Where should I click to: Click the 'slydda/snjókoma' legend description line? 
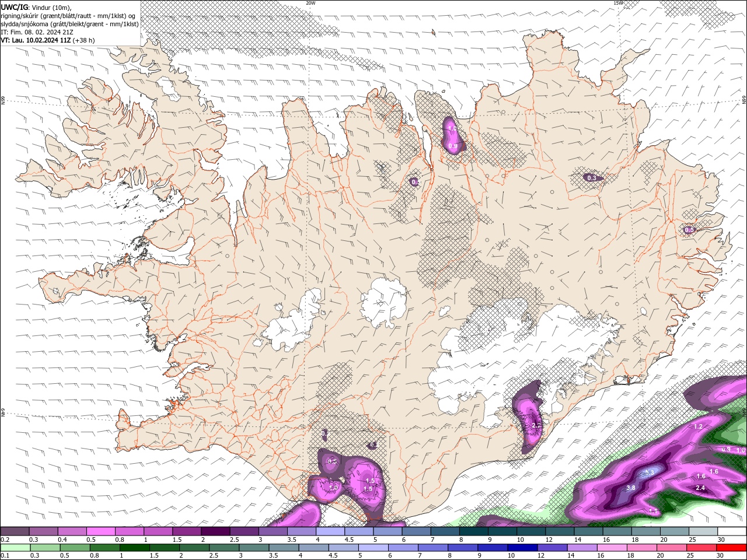69,24
